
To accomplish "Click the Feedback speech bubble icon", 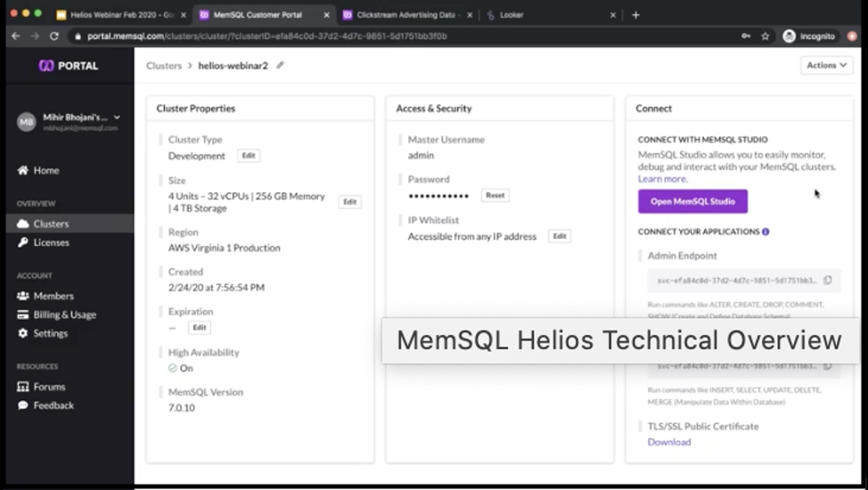I will point(22,405).
